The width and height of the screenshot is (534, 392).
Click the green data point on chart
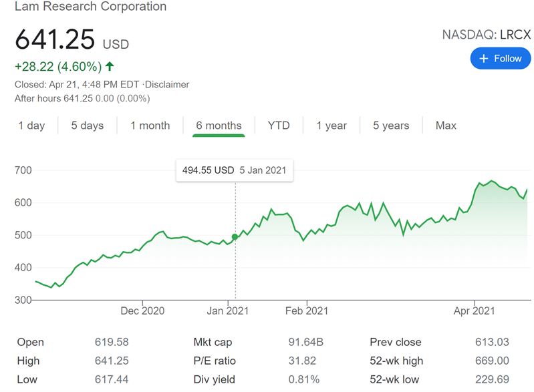point(235,236)
